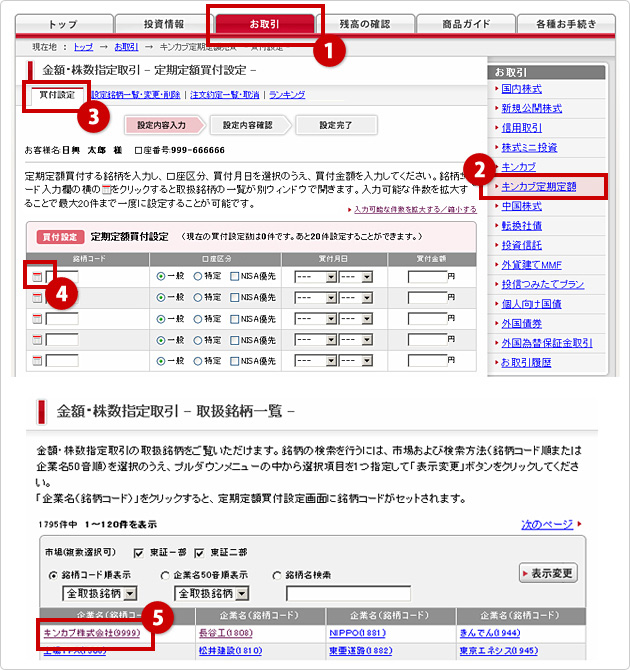Open お取引履歴 in the sidebar
The height and width of the screenshot is (670, 630).
click(526, 363)
